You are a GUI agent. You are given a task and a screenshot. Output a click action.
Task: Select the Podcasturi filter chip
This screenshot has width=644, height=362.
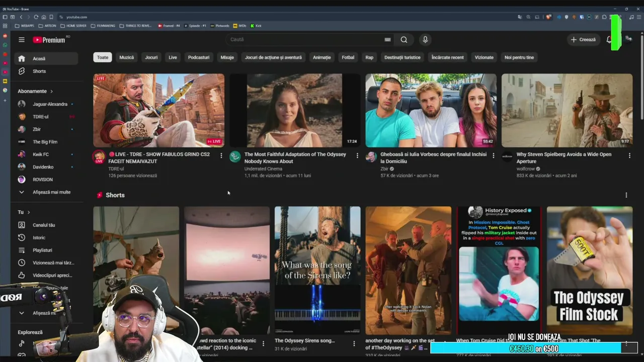pyautogui.click(x=199, y=57)
